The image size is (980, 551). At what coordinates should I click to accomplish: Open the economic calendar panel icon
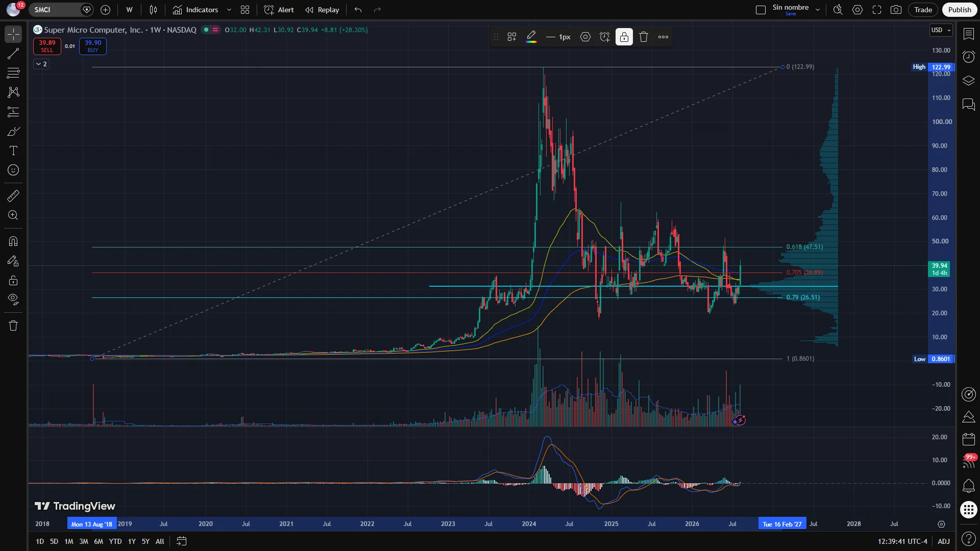(968, 439)
